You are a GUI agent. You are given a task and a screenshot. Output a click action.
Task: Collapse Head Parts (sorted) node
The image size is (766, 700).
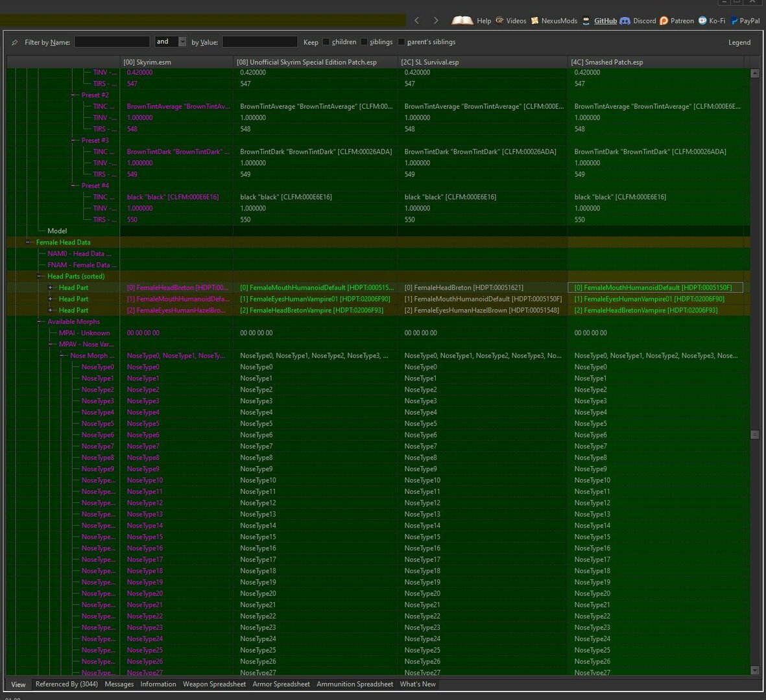[x=39, y=276]
